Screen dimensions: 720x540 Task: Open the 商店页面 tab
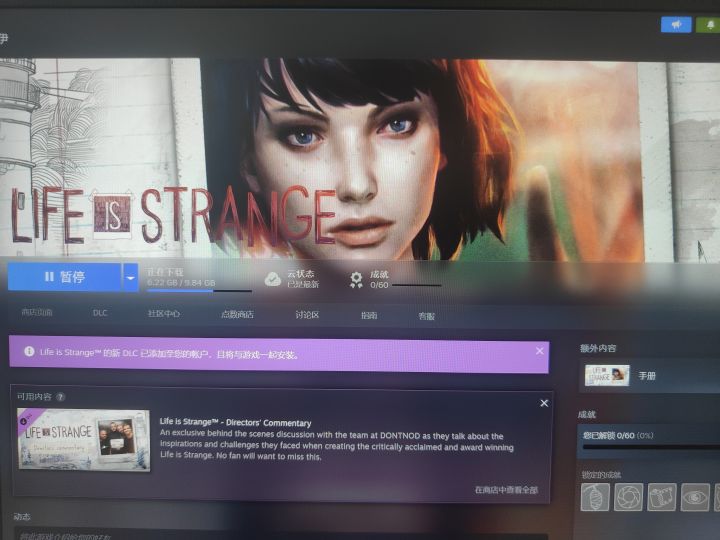(x=37, y=312)
